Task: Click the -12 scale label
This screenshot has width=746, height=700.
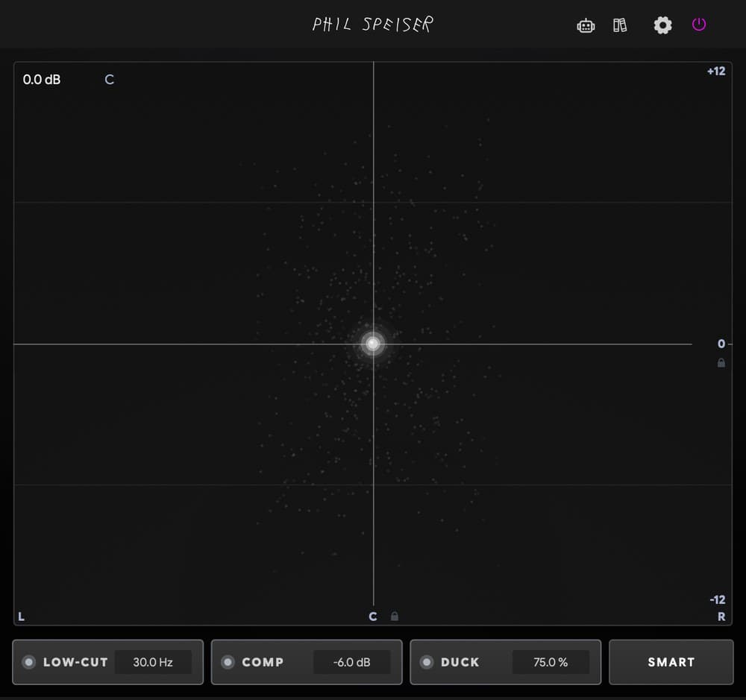Action: coord(718,599)
